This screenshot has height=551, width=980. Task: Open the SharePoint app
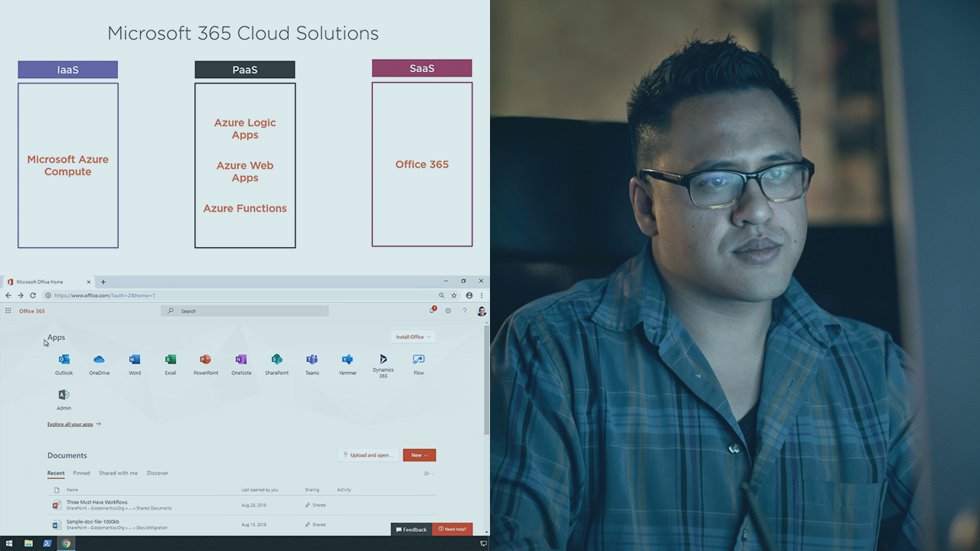276,360
